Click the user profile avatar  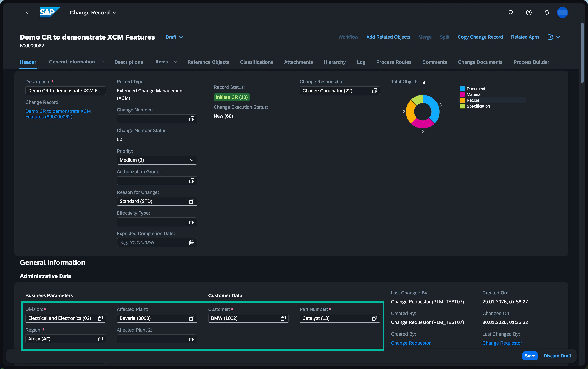click(562, 12)
